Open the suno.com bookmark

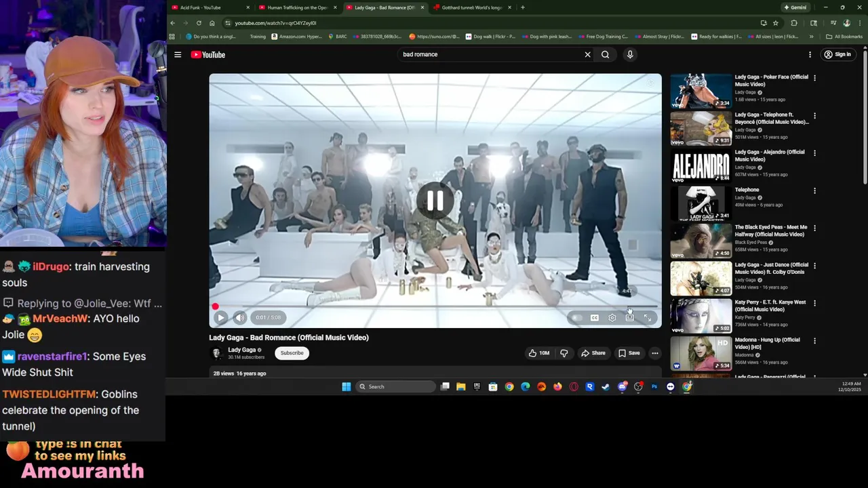[x=434, y=37]
